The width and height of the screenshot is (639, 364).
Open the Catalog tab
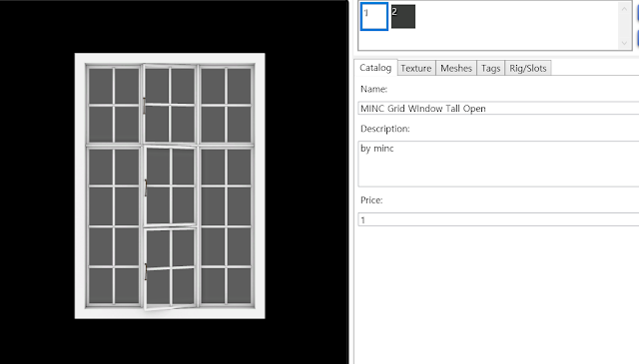pos(375,68)
